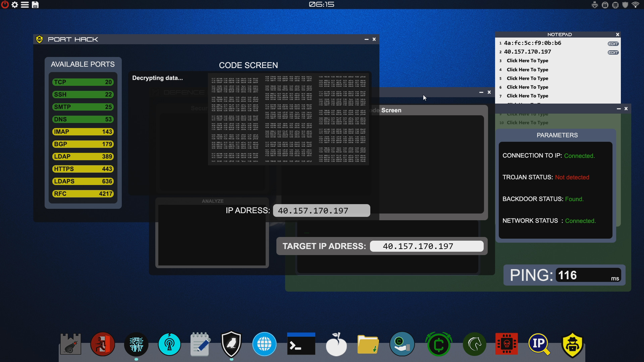The image size is (644, 362).
Task: Click the save disk icon in the top bar
Action: (x=35, y=5)
